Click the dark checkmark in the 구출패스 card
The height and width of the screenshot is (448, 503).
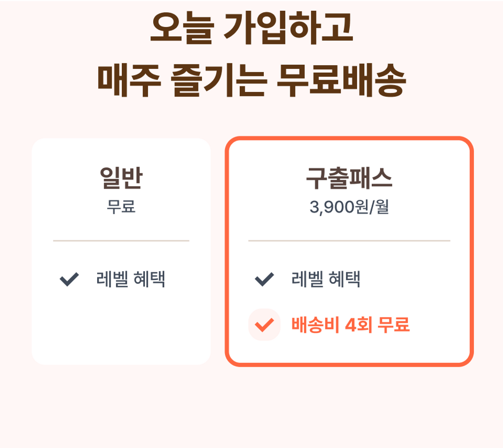click(x=264, y=280)
